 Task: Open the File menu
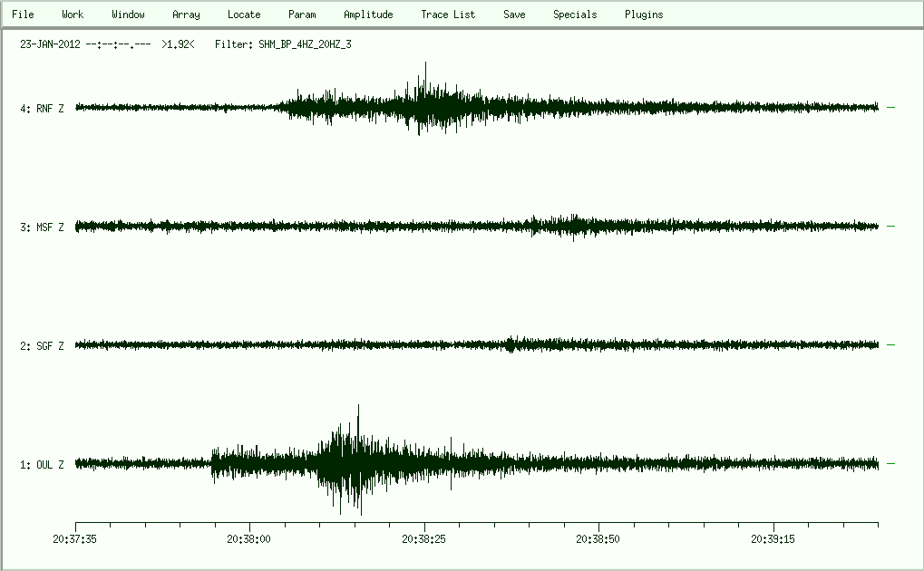pos(23,15)
